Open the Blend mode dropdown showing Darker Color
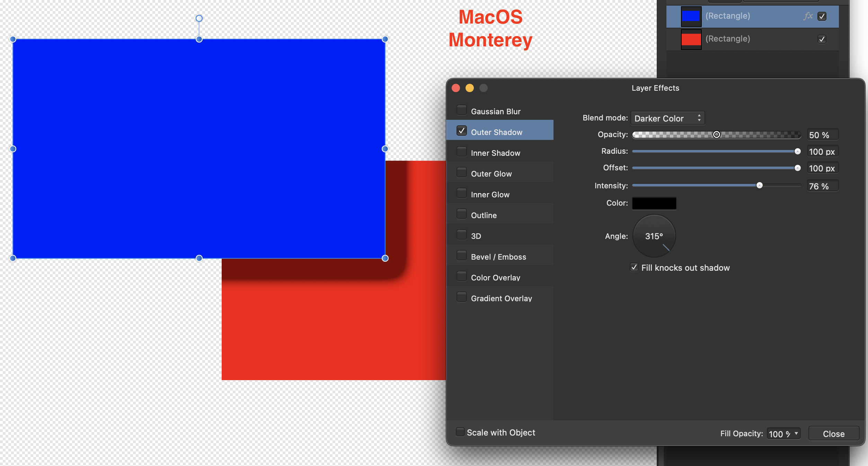868x466 pixels. coord(667,118)
